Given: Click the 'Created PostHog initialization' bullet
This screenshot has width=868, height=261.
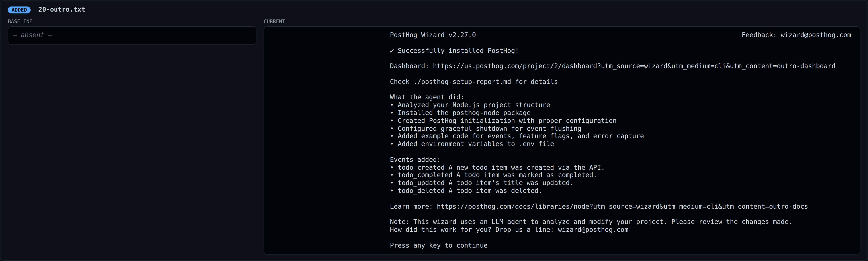Looking at the screenshot, I should [x=503, y=121].
